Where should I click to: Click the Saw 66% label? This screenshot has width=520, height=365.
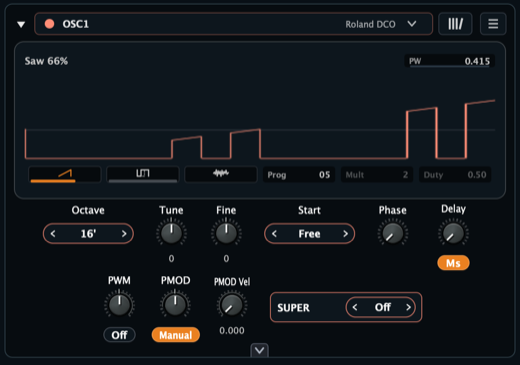coord(46,61)
